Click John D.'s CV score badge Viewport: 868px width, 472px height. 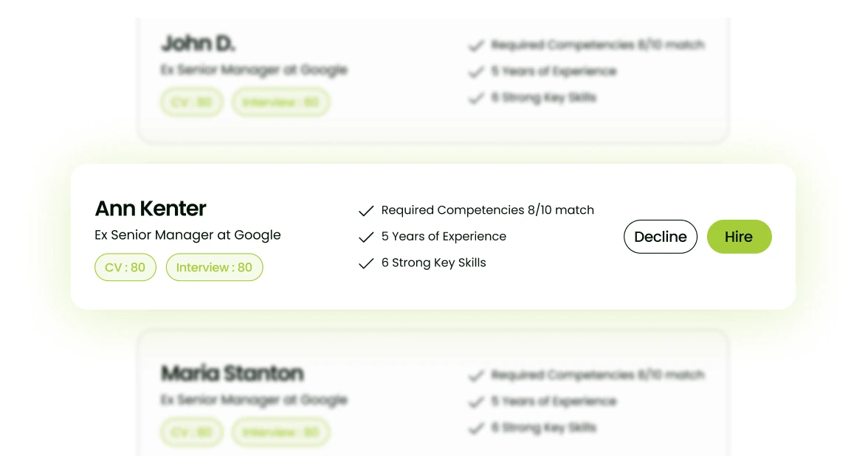[191, 103]
